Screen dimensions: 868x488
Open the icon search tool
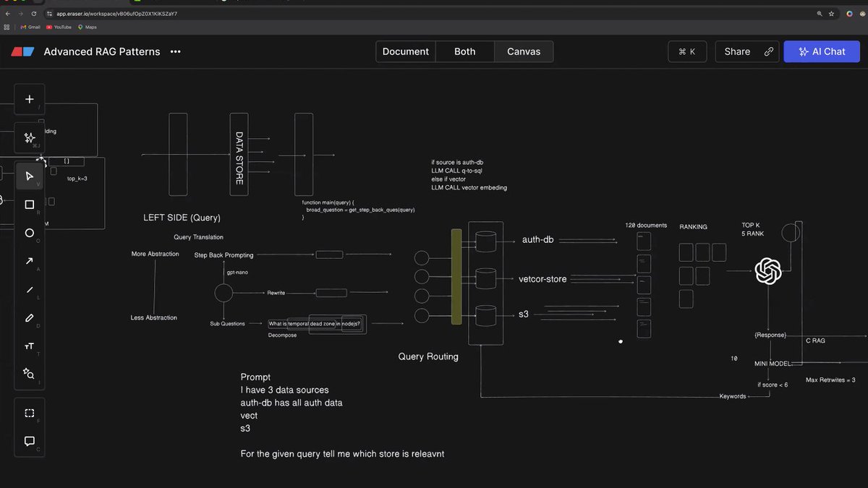tap(30, 374)
